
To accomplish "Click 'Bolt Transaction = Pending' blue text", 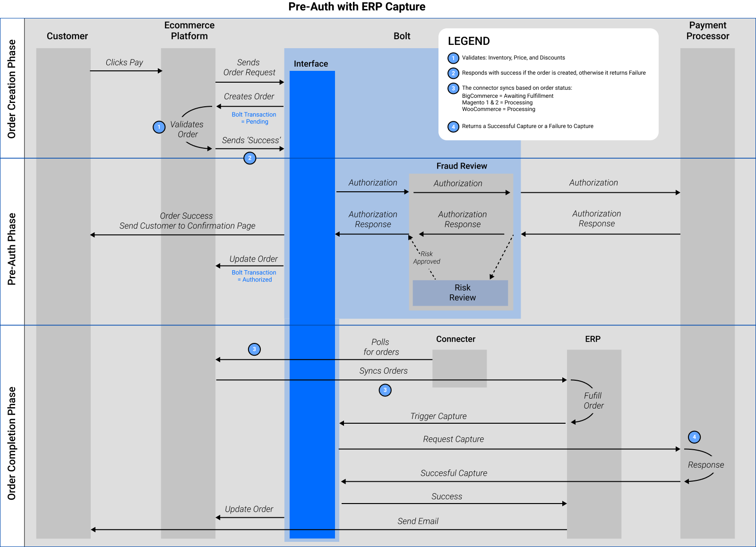I will click(x=254, y=118).
